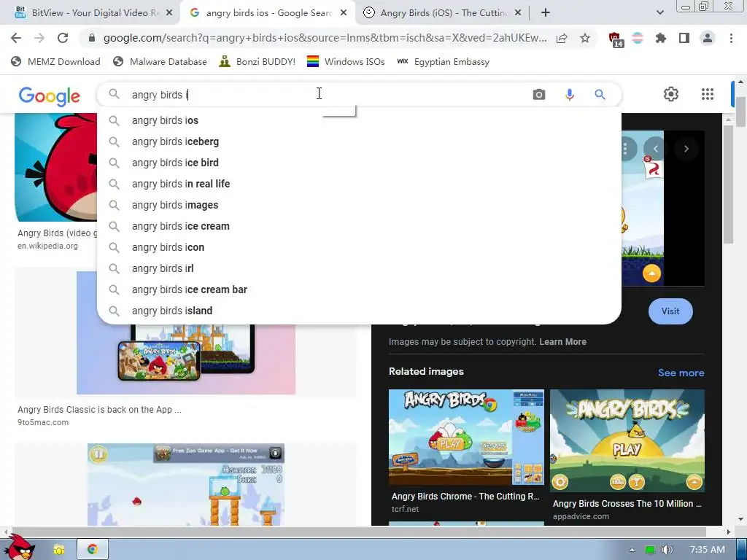Open the Chrome profile avatar
Viewport: 747px width, 560px height.
tap(708, 38)
